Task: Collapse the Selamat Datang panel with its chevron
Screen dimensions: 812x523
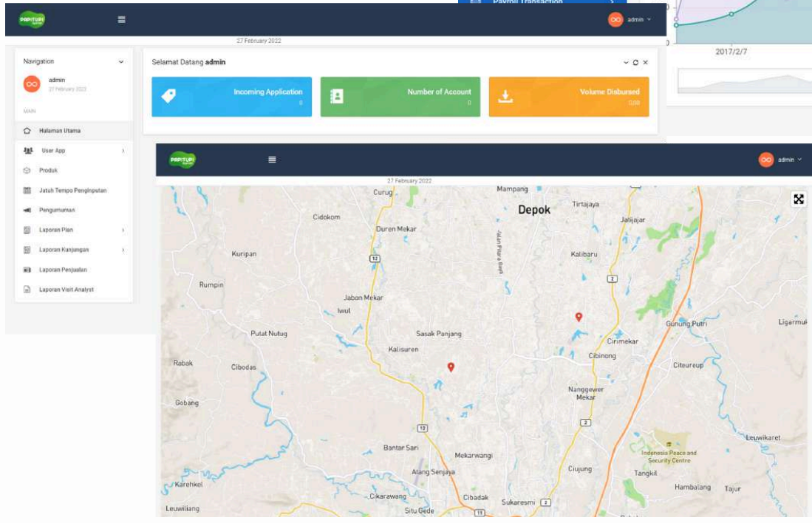Action: tap(626, 63)
